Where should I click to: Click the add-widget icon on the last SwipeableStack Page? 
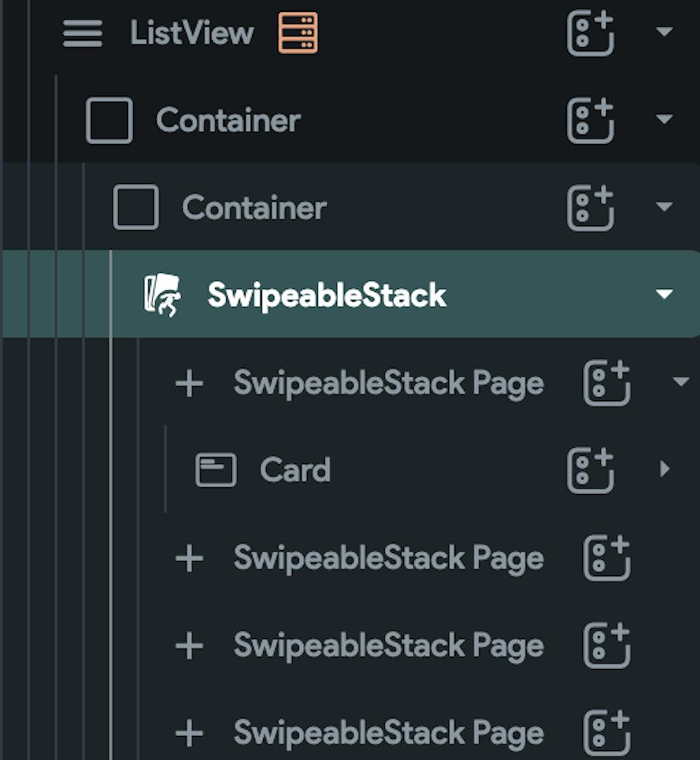605,733
